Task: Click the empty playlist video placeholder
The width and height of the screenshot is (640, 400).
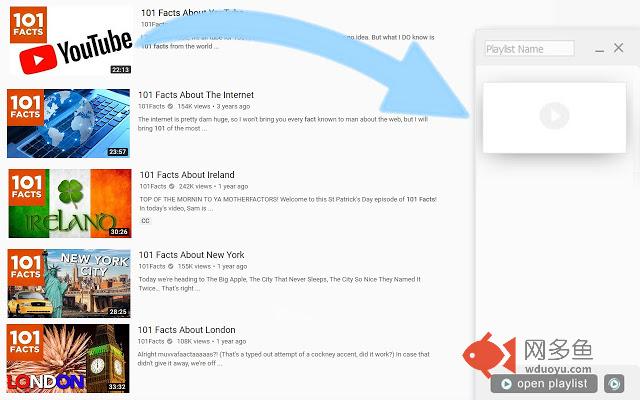Action: click(x=554, y=118)
